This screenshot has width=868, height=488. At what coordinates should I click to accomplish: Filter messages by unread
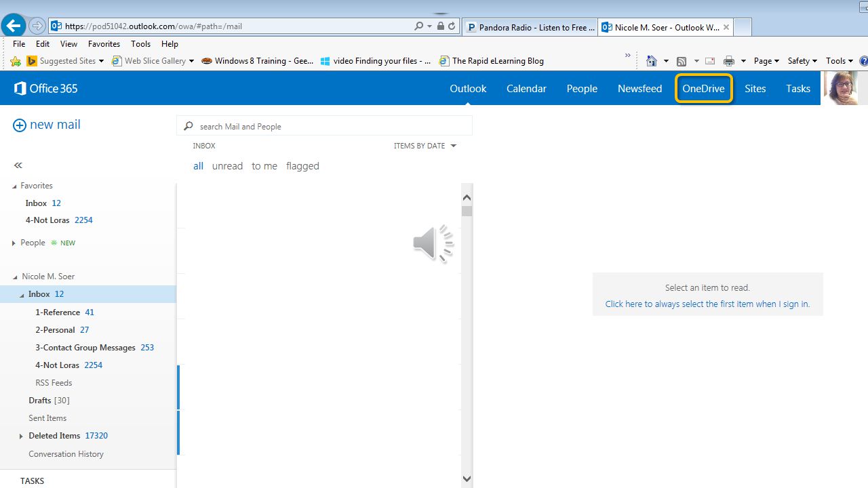pos(227,166)
